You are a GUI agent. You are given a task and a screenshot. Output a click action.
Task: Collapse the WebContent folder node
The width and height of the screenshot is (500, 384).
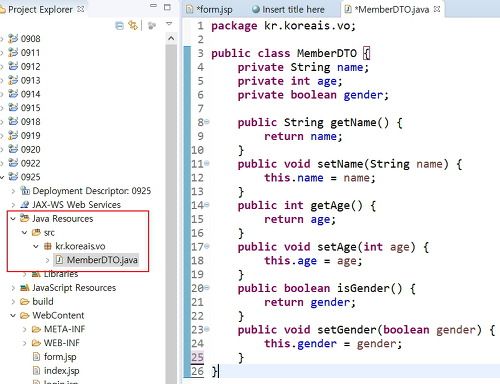click(x=13, y=315)
